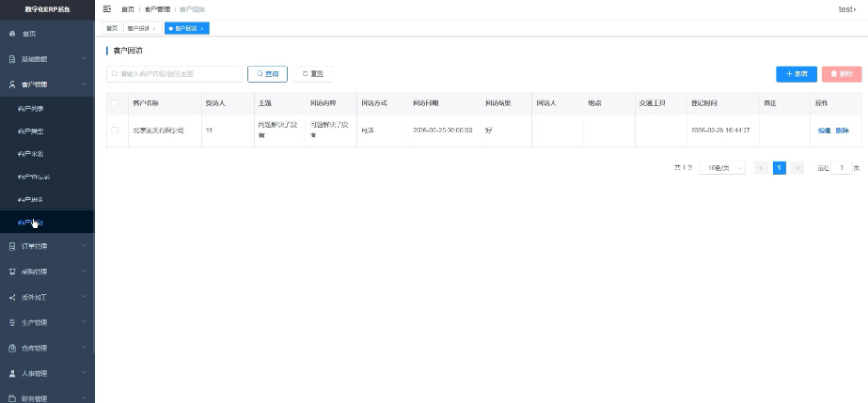Focus the go-to page number input

[841, 168]
